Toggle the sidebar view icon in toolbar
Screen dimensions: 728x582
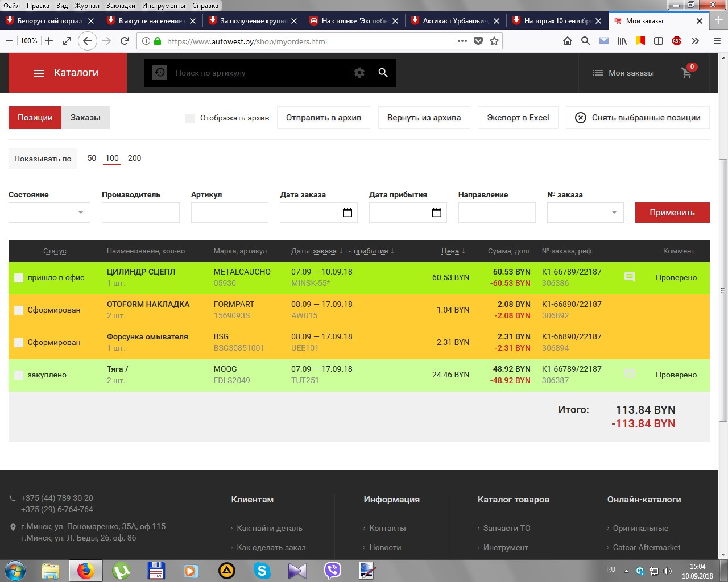(659, 41)
